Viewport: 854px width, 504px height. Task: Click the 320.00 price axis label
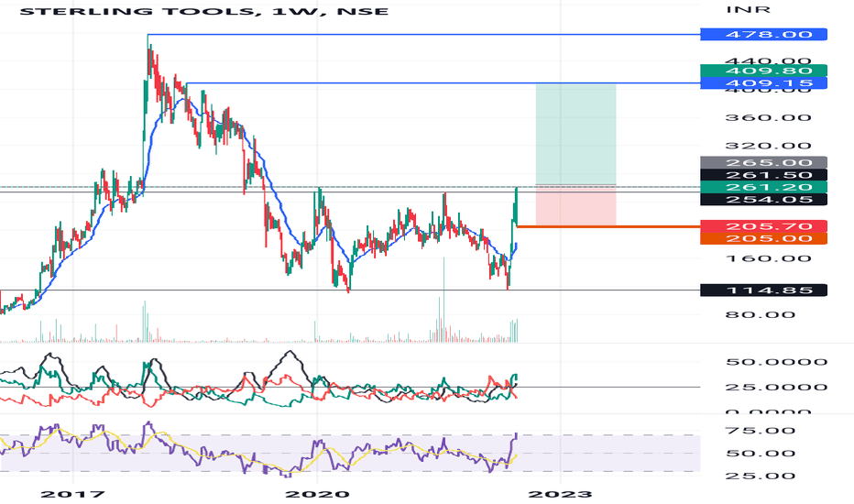pyautogui.click(x=769, y=146)
